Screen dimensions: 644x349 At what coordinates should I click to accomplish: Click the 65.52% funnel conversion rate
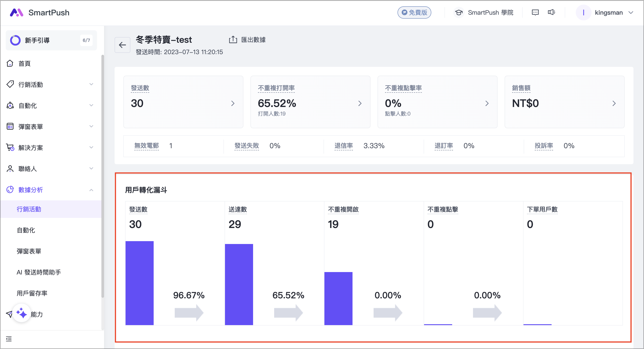288,295
